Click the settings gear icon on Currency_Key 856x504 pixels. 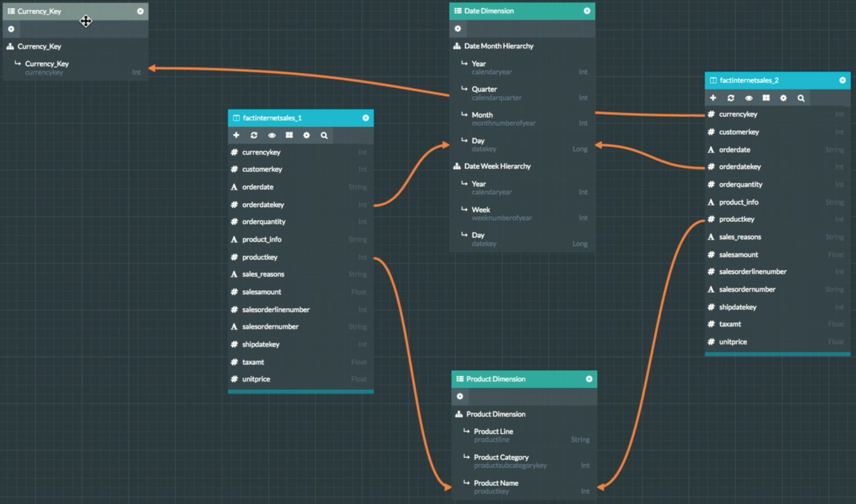tap(11, 29)
